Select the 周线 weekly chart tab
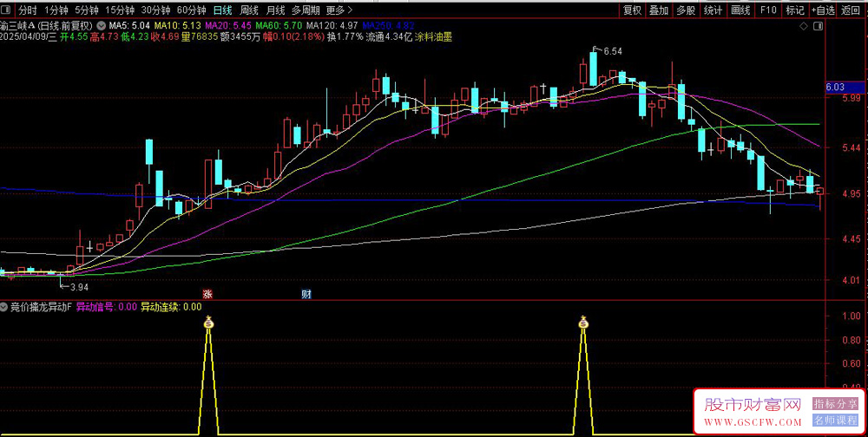Viewport: 868px width, 437px height. click(249, 10)
